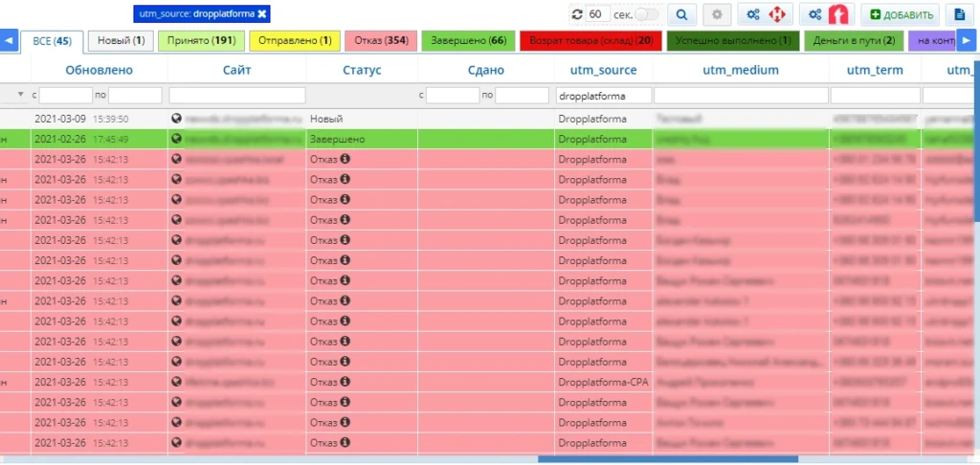Sort by the utm_term column header
Image resolution: width=980 pixels, height=465 pixels.
click(875, 70)
